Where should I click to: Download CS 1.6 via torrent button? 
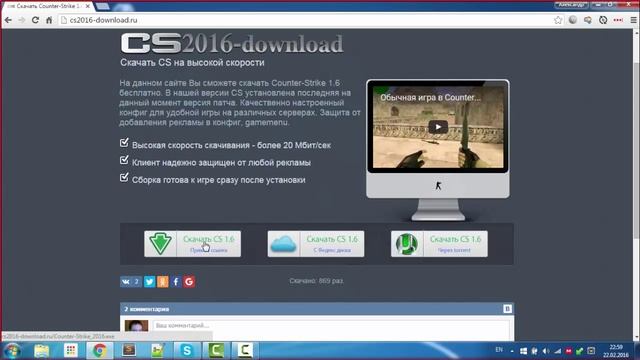click(439, 244)
